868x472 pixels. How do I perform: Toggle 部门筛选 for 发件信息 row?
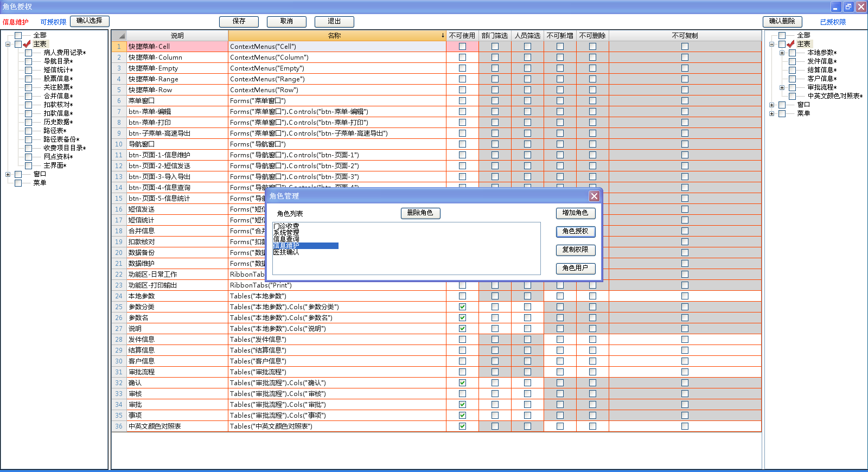[495, 339]
